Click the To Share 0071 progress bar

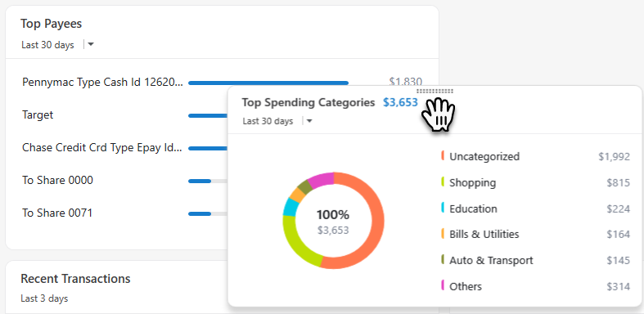pyautogui.click(x=208, y=214)
